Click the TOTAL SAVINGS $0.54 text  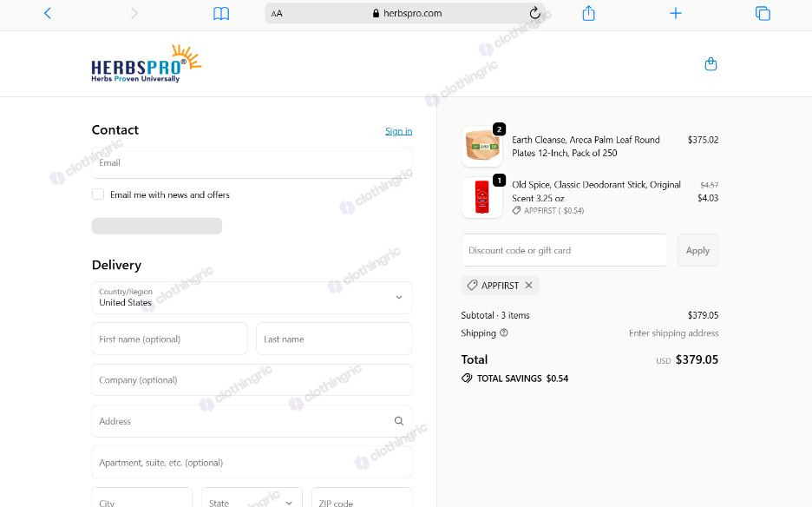coord(522,379)
